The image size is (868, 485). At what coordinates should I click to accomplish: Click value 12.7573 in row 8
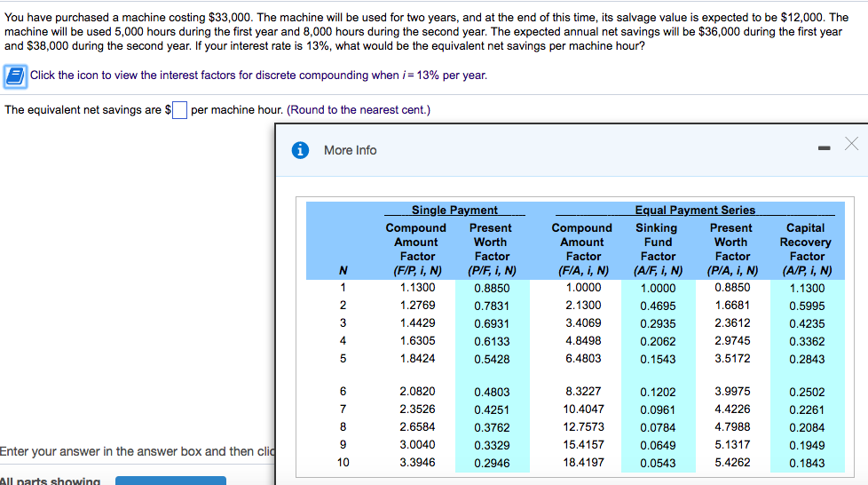point(583,426)
